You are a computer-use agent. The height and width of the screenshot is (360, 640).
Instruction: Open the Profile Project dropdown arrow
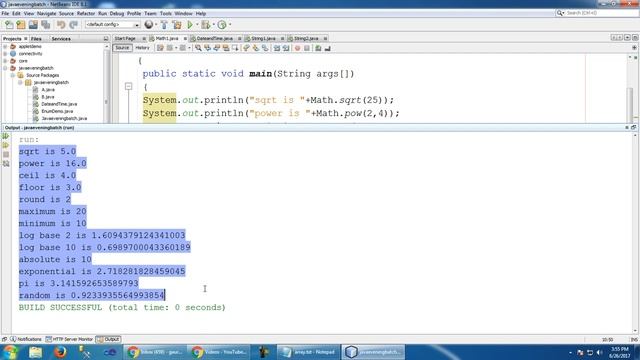tap(230, 25)
